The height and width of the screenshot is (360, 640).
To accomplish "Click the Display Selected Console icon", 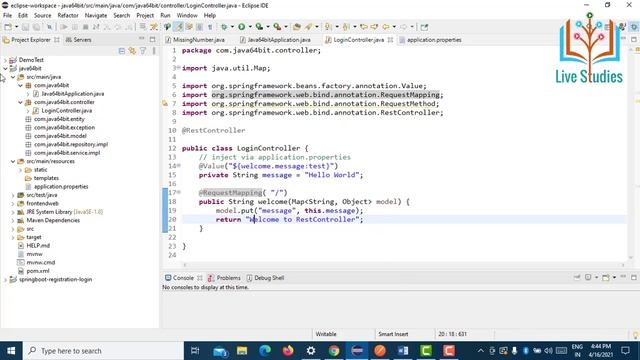I will [x=588, y=277].
